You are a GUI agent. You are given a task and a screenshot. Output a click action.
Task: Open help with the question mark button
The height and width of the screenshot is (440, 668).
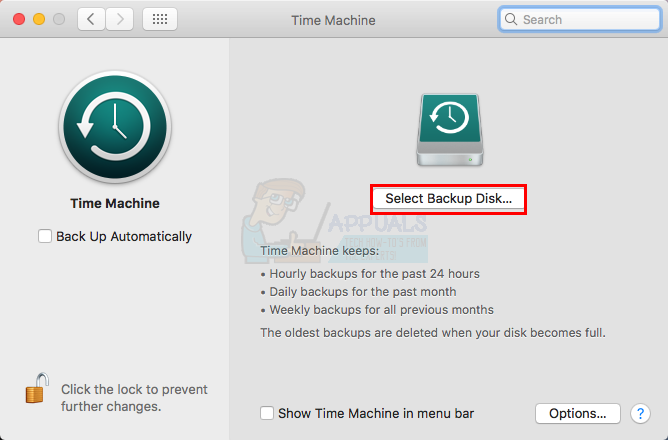pos(641,413)
